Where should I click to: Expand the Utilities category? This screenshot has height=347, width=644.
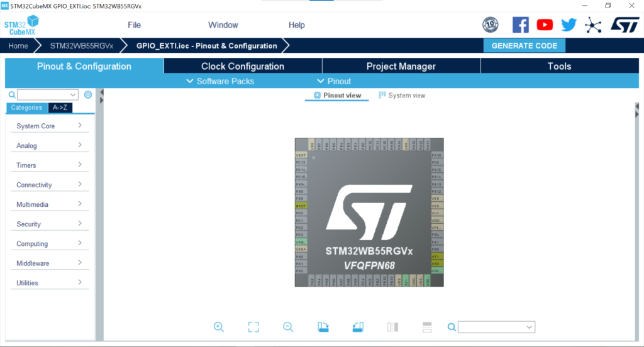coord(50,283)
